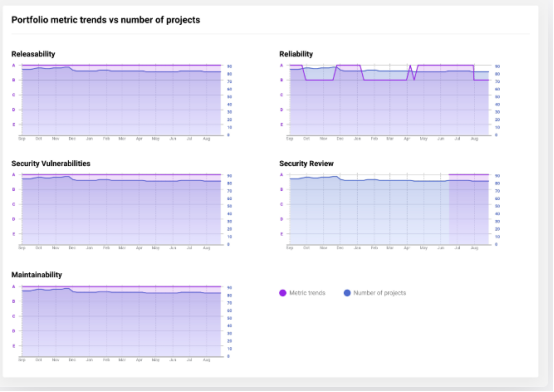The image size is (554, 392).
Task: Click the Maintainability chart area
Action: 121,321
